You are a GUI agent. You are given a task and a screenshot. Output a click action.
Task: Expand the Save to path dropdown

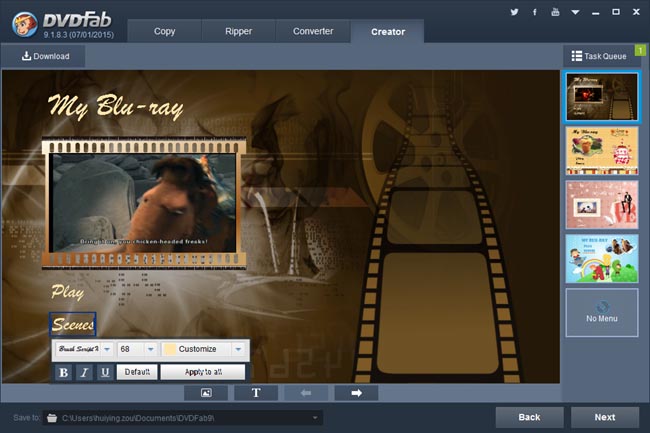pos(315,418)
